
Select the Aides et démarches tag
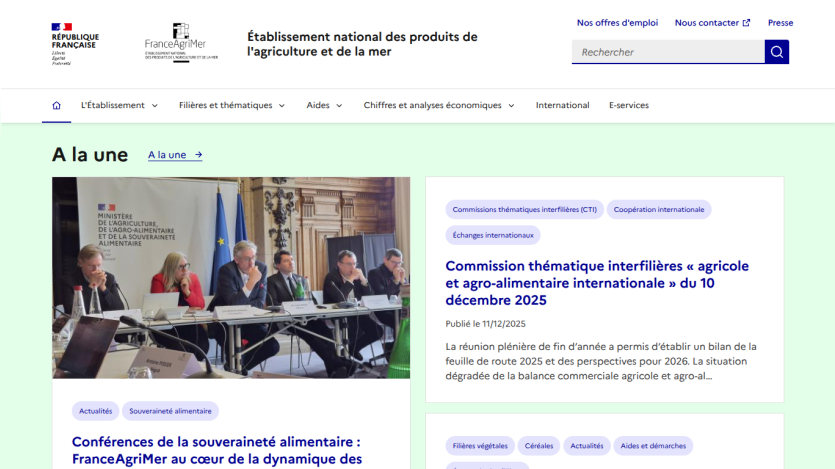653,446
